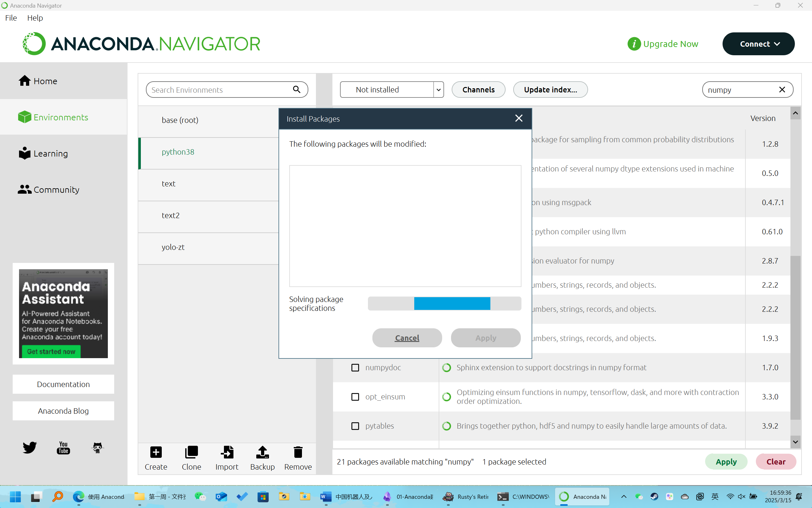Click the taskbar date and time
Image resolution: width=812 pixels, height=508 pixels.
pos(778,497)
